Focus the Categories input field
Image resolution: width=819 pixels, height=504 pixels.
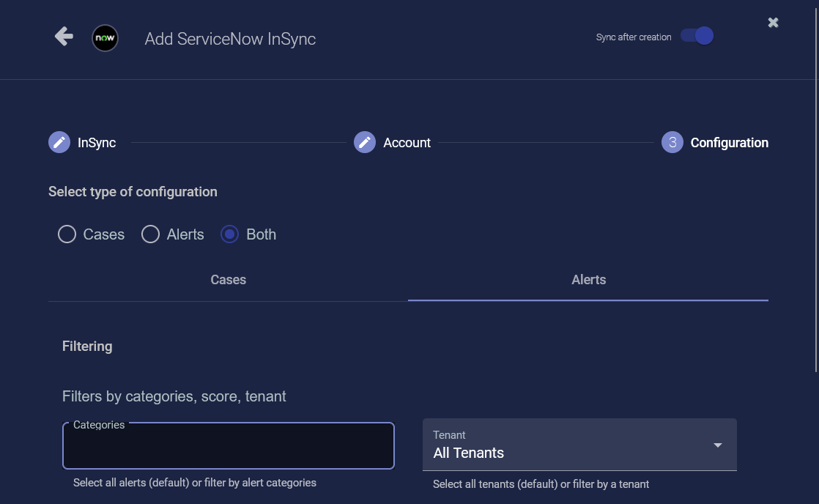(229, 447)
